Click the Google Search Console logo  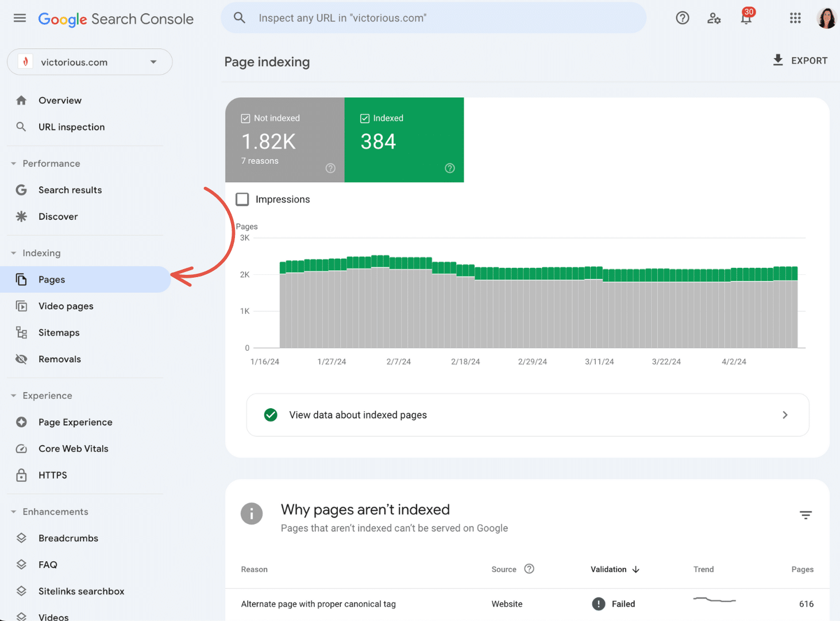point(115,19)
